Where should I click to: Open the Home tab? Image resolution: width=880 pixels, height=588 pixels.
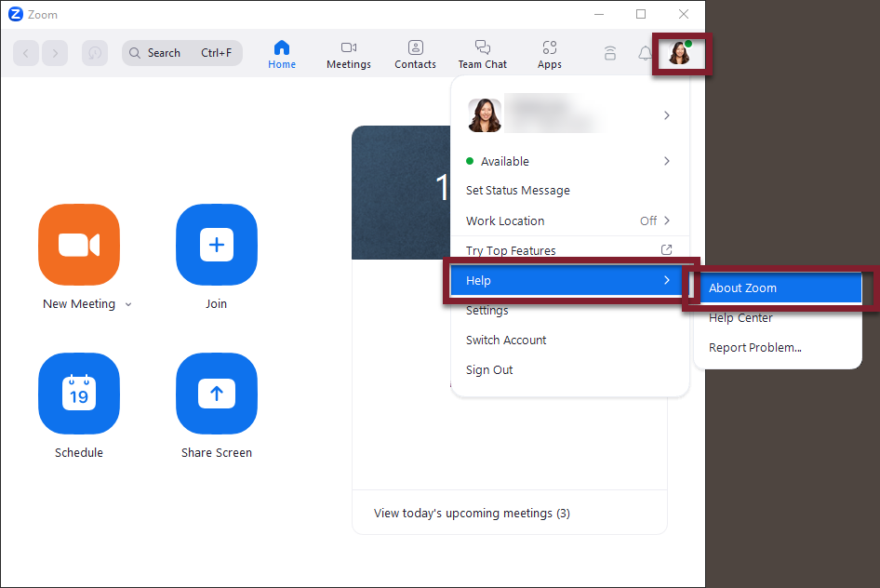(282, 55)
